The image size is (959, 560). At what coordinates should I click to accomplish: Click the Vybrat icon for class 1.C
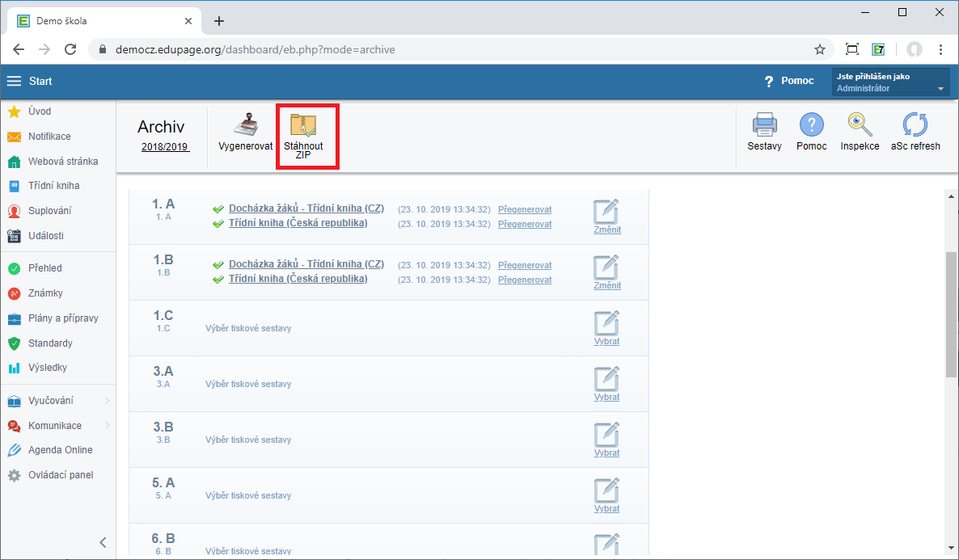click(x=606, y=322)
